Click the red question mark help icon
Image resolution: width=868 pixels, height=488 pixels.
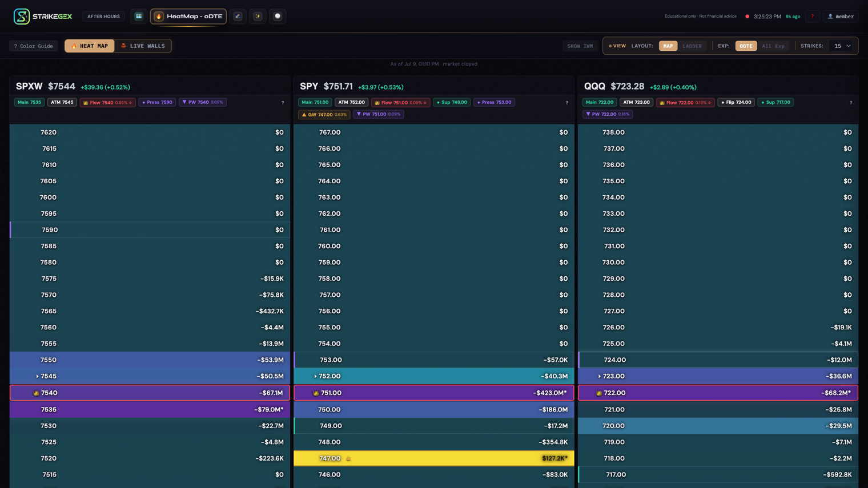pos(812,17)
